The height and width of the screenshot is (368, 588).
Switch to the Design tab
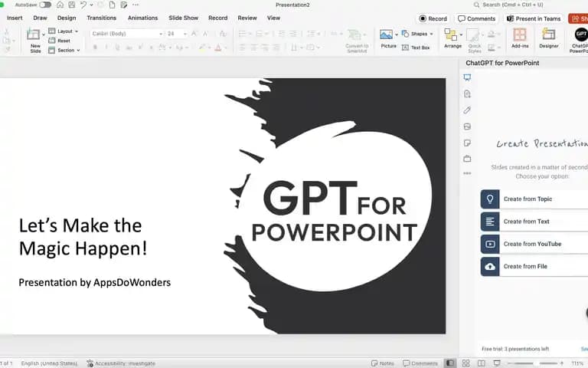[67, 18]
